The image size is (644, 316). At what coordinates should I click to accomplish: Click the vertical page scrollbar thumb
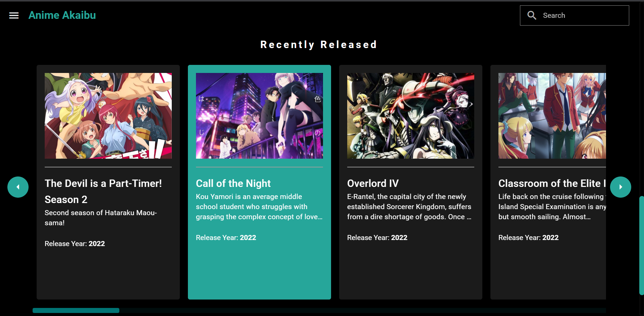point(641,245)
